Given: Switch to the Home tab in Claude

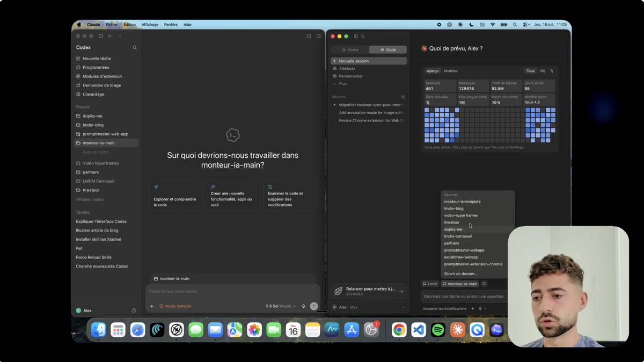Looking at the screenshot, I should tap(350, 49).
